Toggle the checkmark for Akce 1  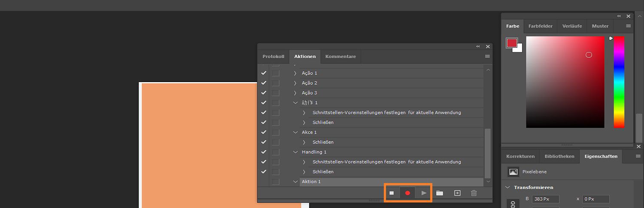tap(264, 132)
